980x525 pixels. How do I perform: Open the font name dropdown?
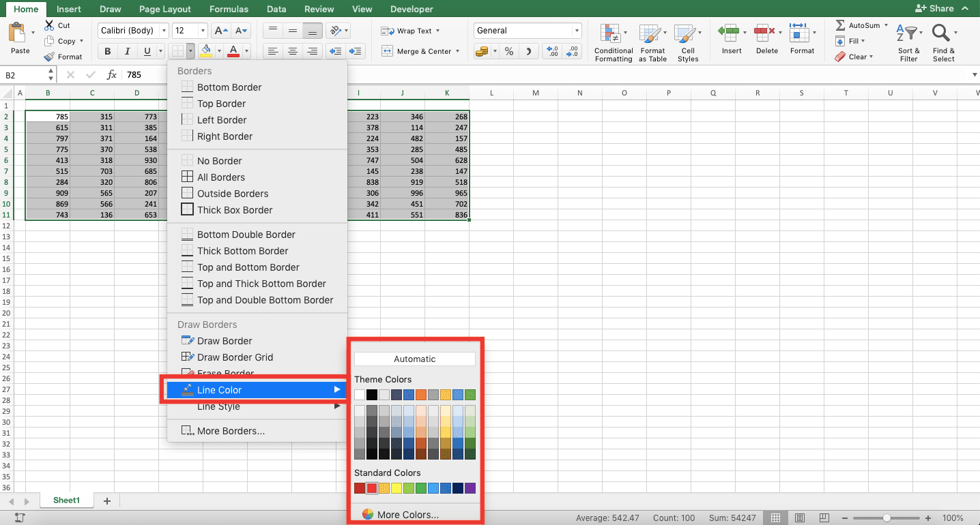(164, 31)
